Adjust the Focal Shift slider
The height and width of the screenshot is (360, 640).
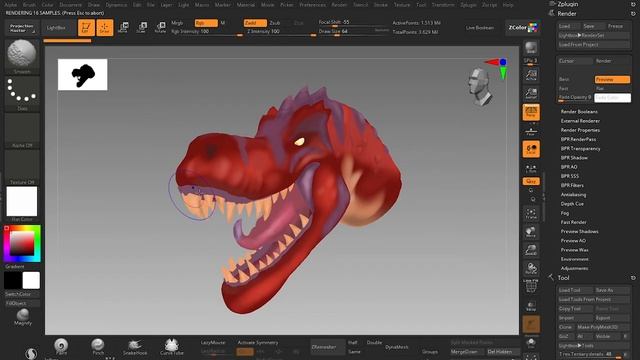353,22
